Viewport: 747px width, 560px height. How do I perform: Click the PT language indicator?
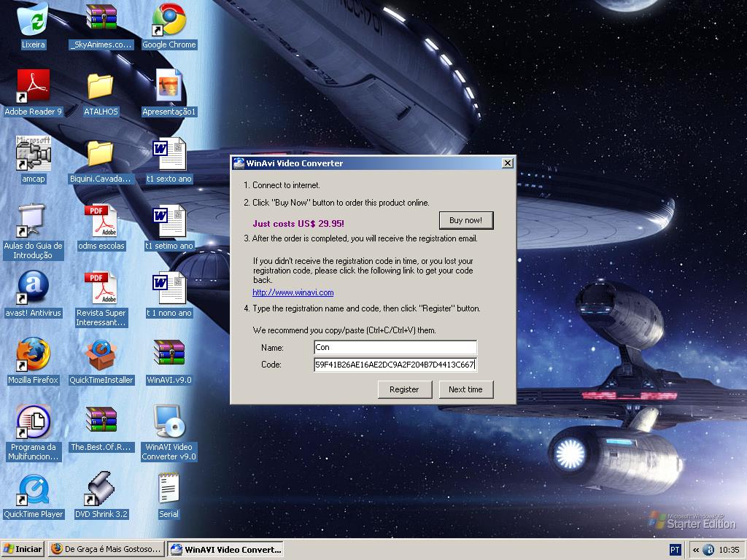click(675, 550)
